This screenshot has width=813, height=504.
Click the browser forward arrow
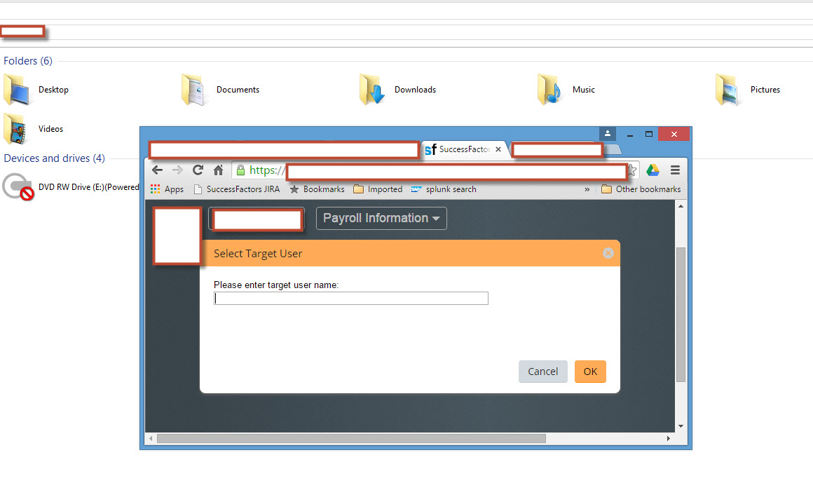pyautogui.click(x=177, y=170)
